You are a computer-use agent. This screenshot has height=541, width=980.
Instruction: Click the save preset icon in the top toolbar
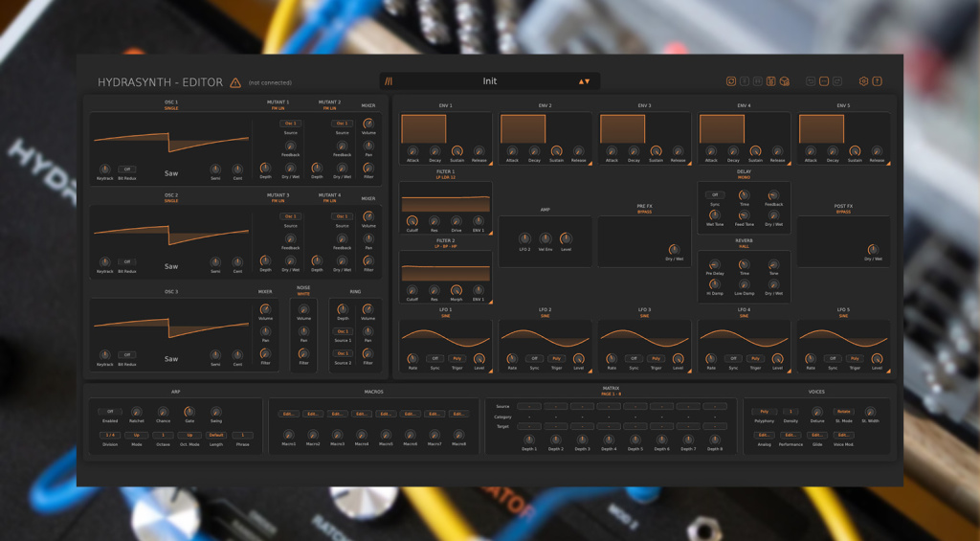[771, 81]
